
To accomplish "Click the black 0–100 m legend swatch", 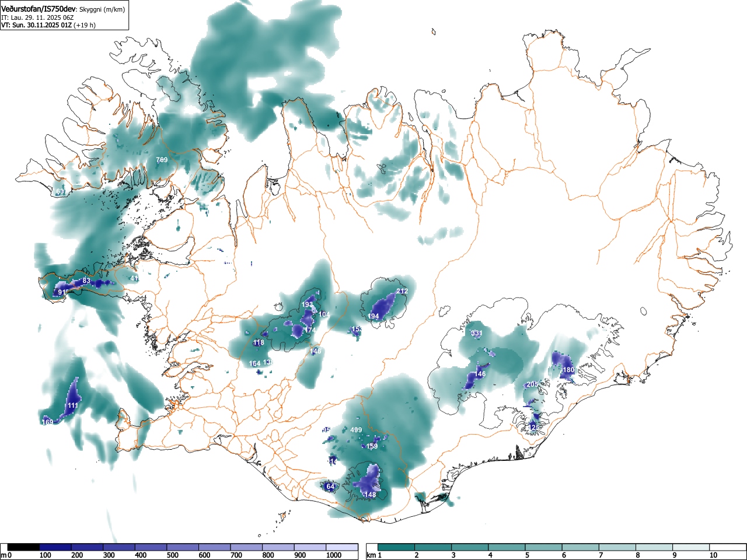I will [24, 547].
